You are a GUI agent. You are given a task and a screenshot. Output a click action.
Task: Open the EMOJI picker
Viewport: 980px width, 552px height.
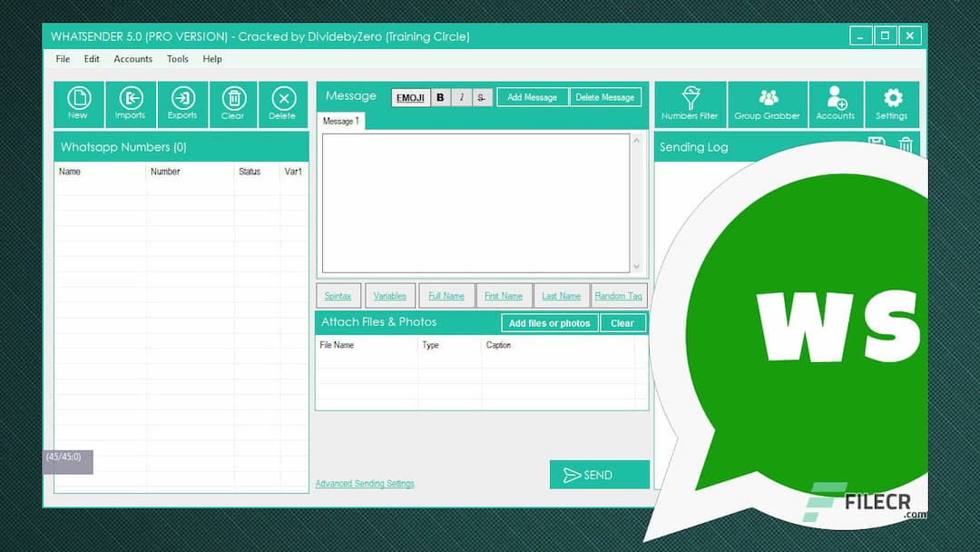[x=410, y=97]
